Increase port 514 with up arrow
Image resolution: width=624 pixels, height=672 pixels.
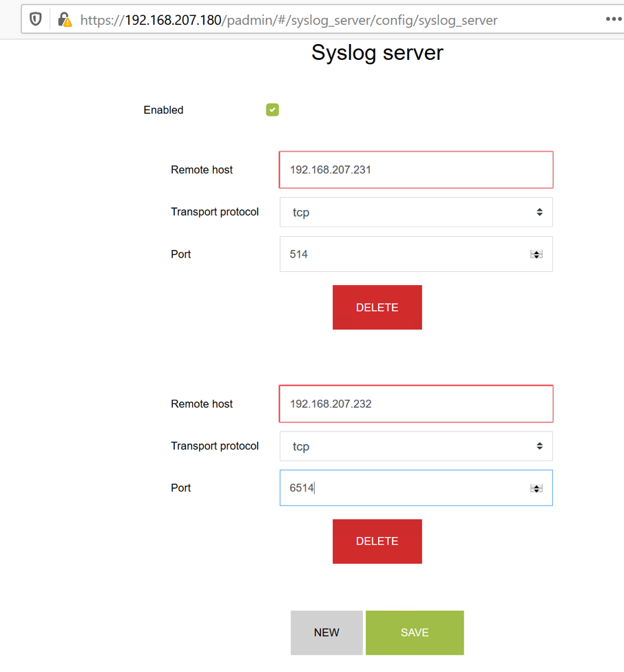click(536, 252)
